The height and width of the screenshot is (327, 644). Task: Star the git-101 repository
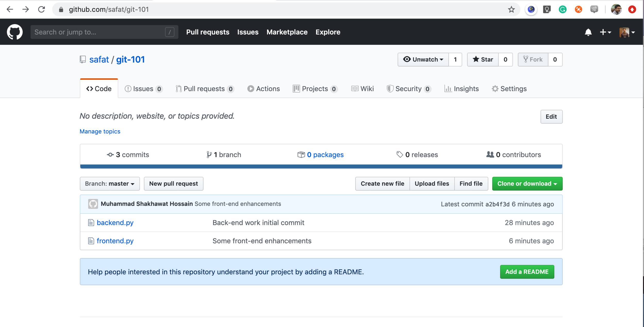[483, 59]
